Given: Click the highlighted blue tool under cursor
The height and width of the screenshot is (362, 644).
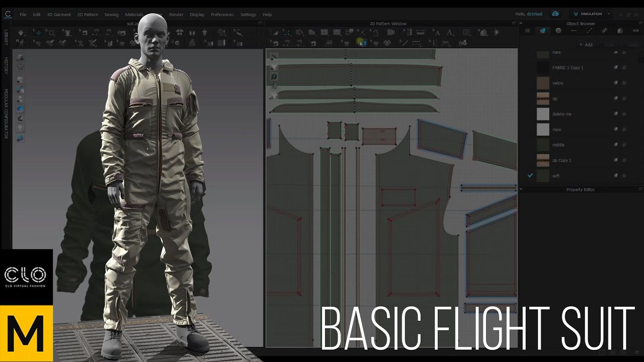Looking at the screenshot, I should (363, 43).
